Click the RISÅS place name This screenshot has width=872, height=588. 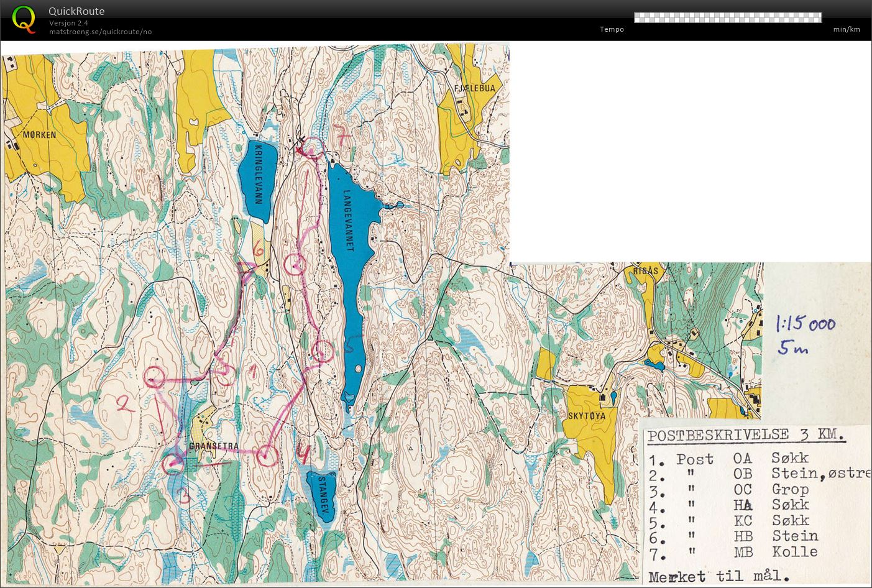pyautogui.click(x=645, y=271)
